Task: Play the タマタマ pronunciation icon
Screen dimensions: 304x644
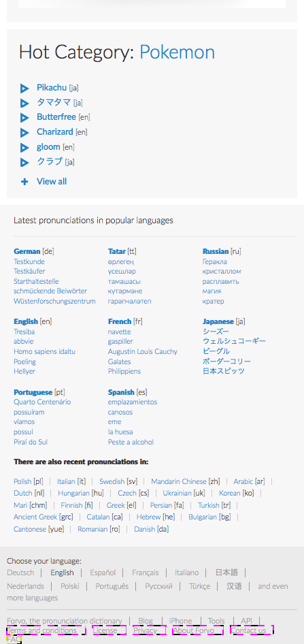Action: 24,103
